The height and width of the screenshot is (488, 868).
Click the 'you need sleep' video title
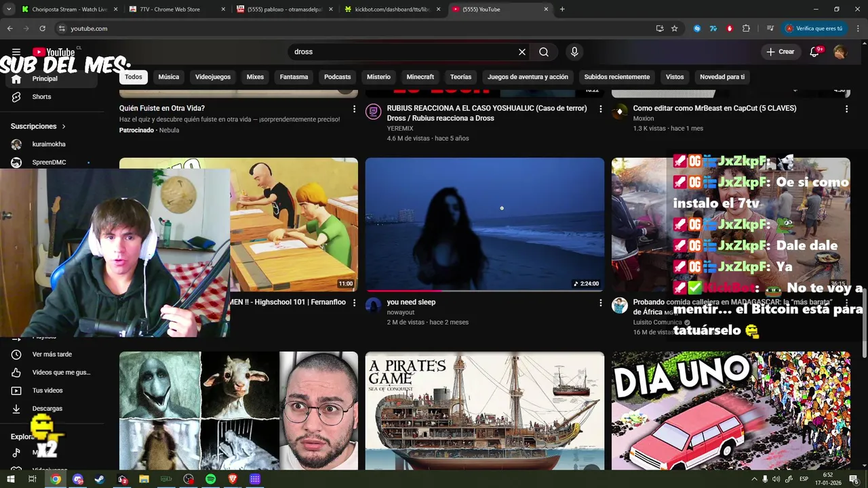click(411, 302)
